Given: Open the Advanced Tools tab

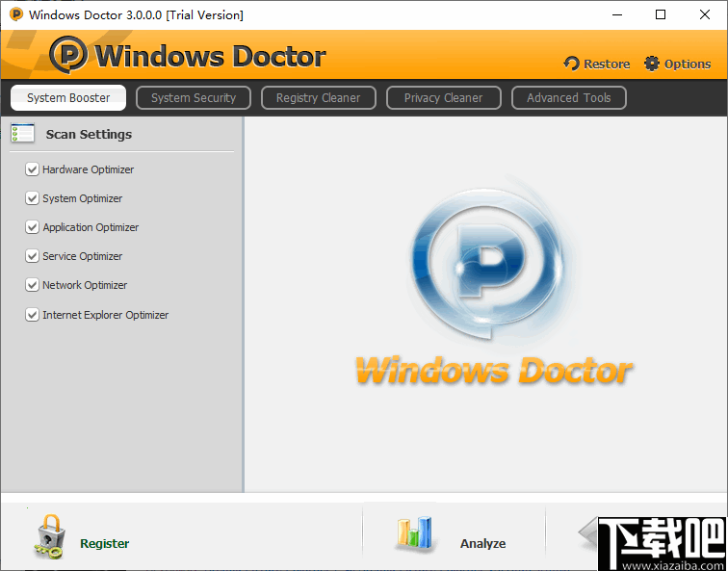Looking at the screenshot, I should click(569, 97).
